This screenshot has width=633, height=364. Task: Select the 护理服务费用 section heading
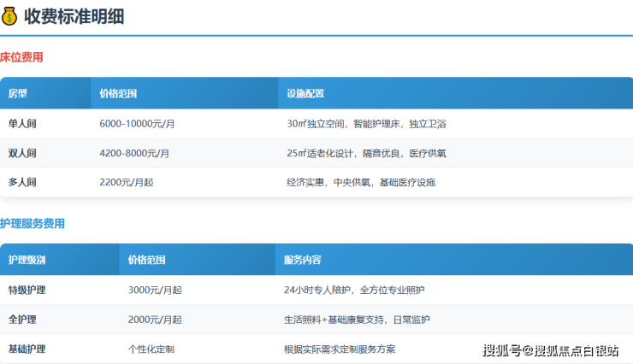pyautogui.click(x=33, y=223)
